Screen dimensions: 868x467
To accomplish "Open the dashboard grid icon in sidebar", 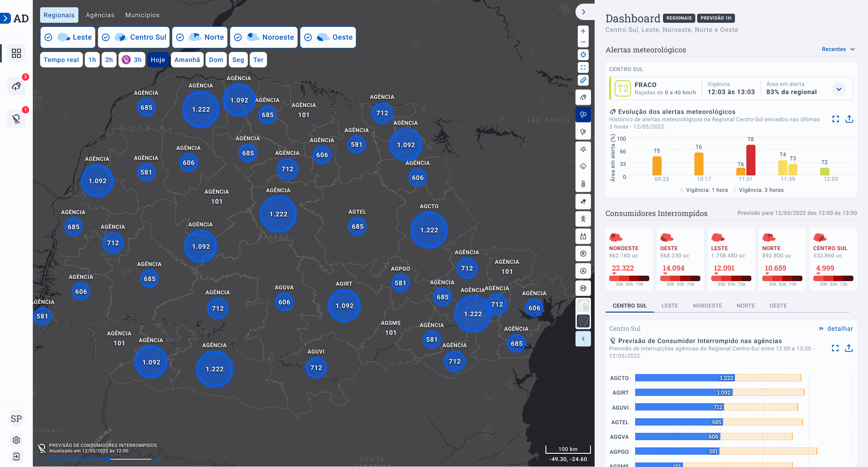I will click(x=16, y=53).
